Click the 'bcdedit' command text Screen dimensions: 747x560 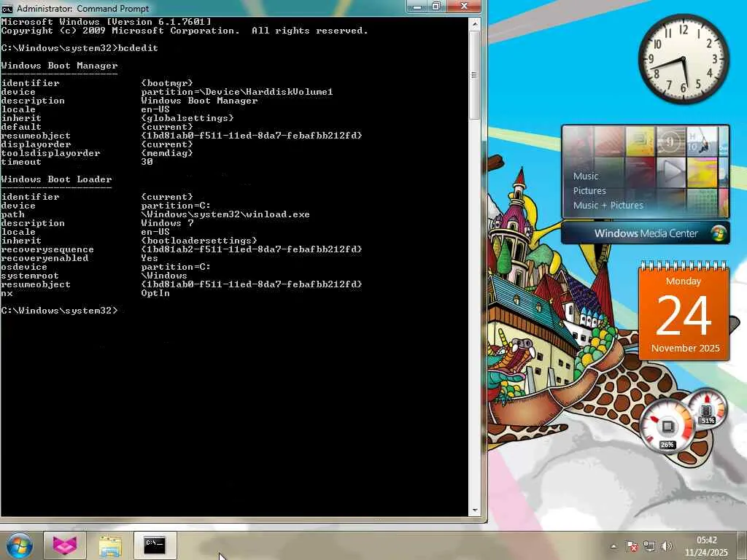point(138,48)
